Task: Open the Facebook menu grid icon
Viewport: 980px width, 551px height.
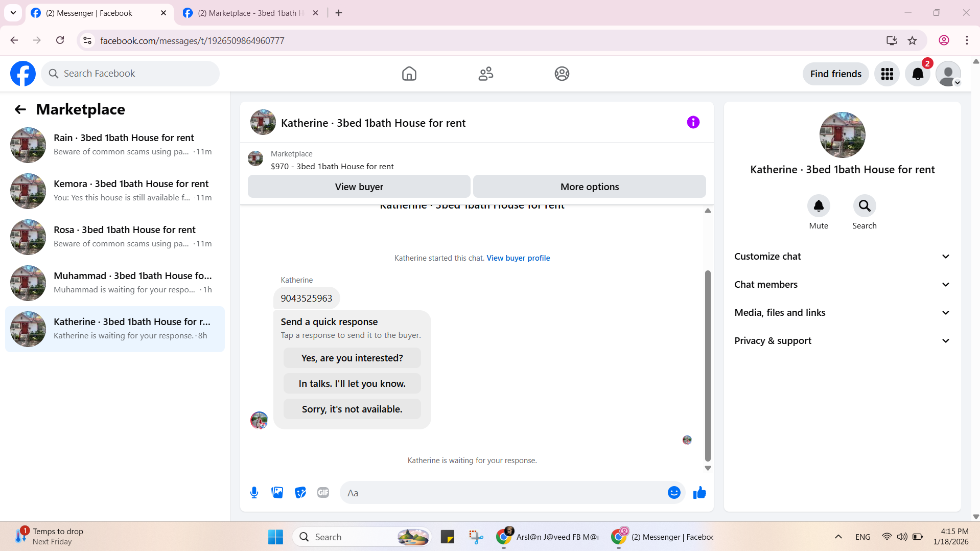Action: tap(887, 74)
